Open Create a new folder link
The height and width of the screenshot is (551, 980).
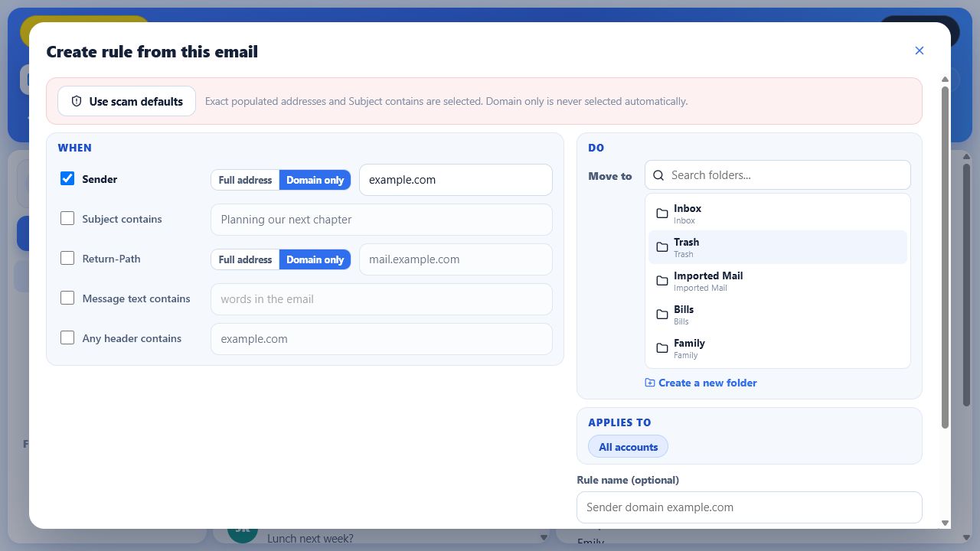point(701,383)
